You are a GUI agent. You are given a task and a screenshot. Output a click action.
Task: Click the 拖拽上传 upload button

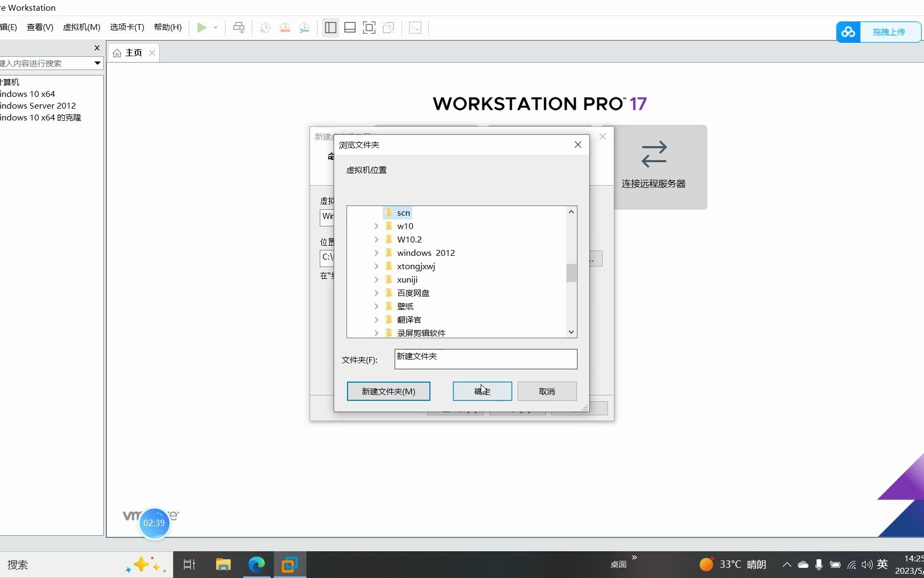pos(889,32)
